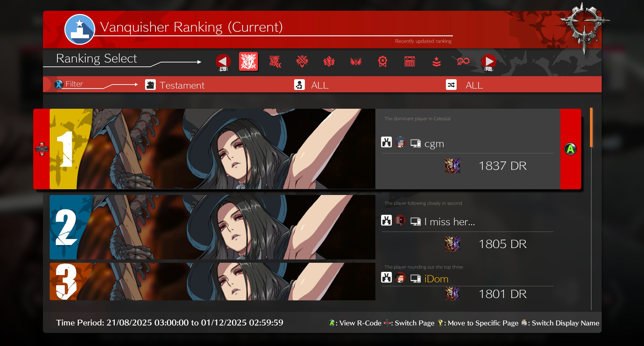This screenshot has height=346, width=644.
Task: Click the rank emblem beside 1837 DR
Action: pos(453,166)
